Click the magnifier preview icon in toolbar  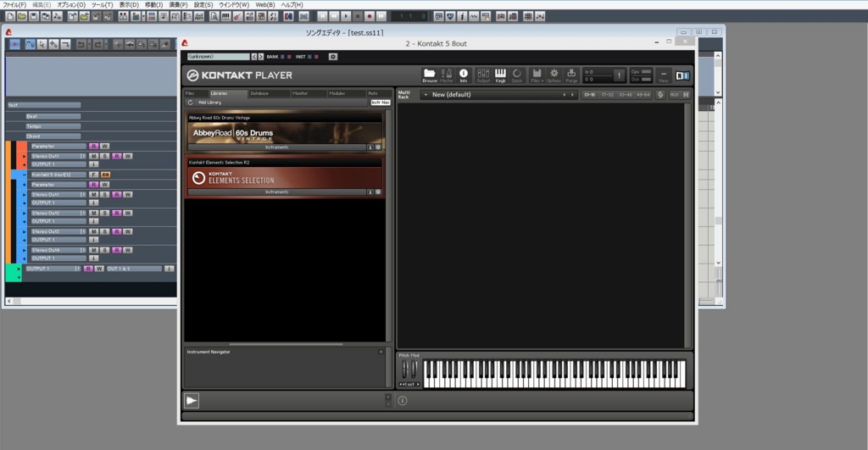(x=214, y=16)
